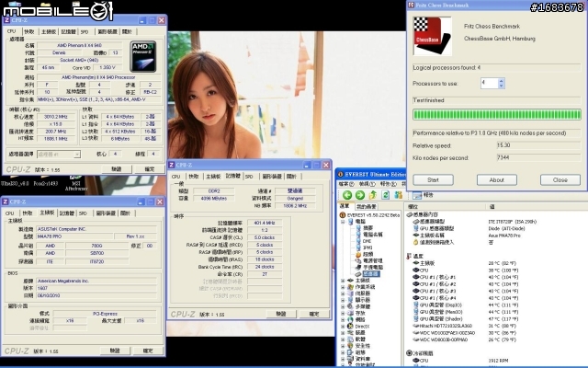Click EVEREST toolbar icon right of refresh
Screen dimensions: 588x368
tap(398, 195)
